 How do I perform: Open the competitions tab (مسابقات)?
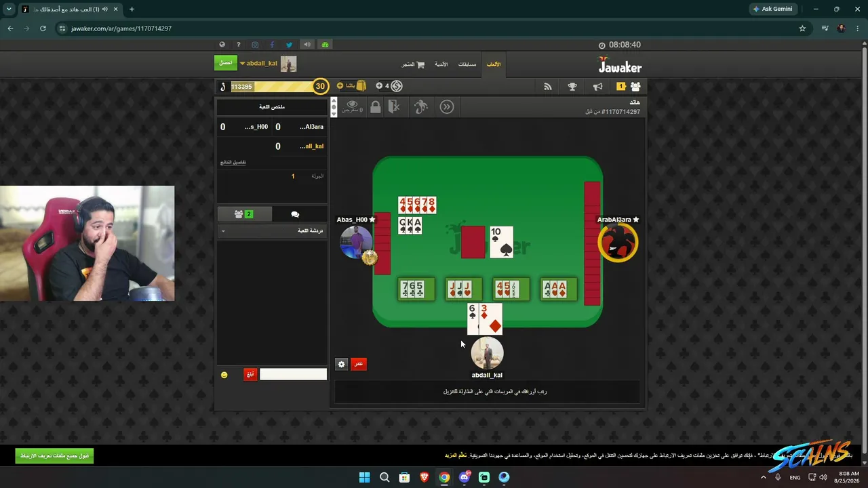[x=467, y=64]
